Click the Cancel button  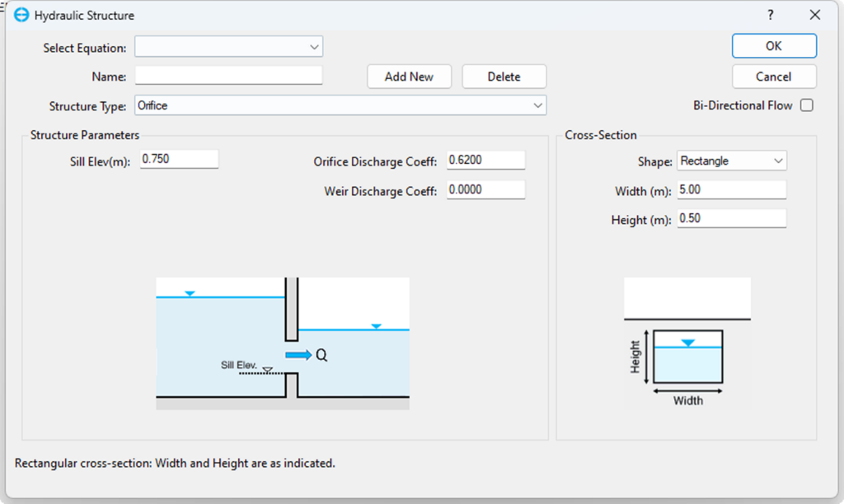pyautogui.click(x=774, y=77)
